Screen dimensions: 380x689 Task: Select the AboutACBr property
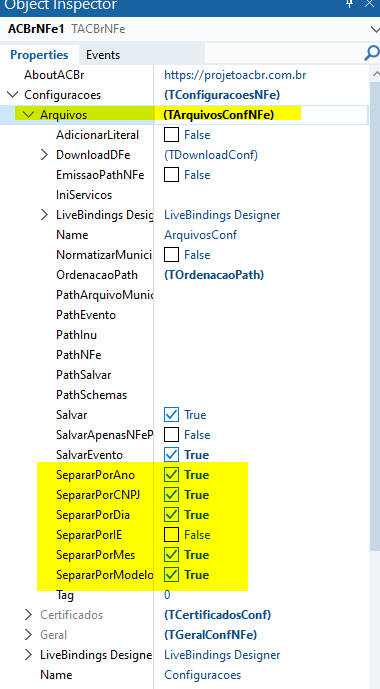[x=54, y=75]
